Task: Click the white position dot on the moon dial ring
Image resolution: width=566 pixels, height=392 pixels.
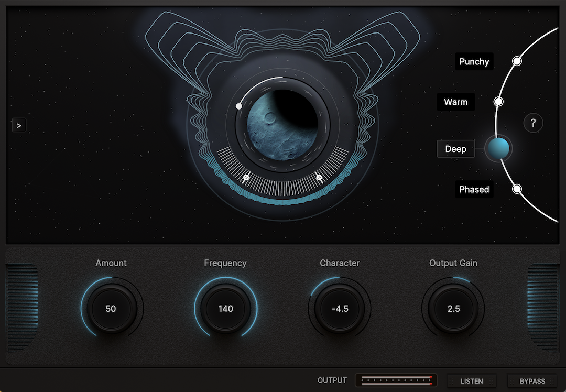Action: click(x=239, y=106)
